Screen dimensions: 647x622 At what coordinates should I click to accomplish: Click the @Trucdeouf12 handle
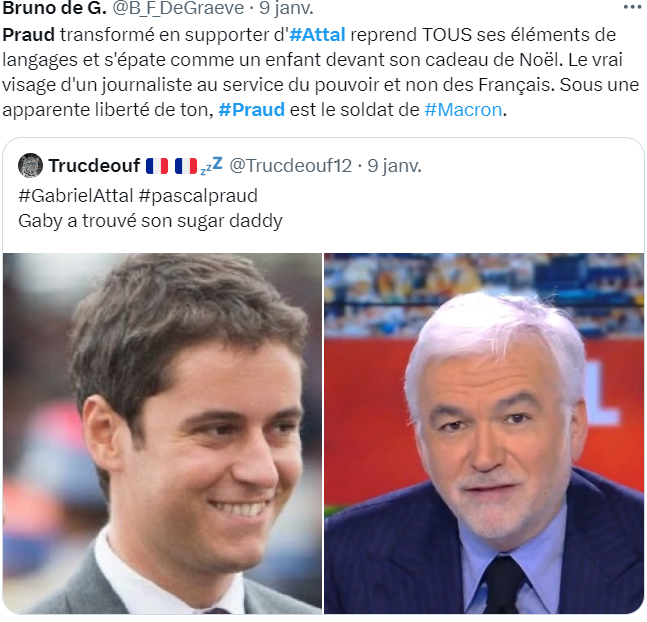[x=290, y=166]
